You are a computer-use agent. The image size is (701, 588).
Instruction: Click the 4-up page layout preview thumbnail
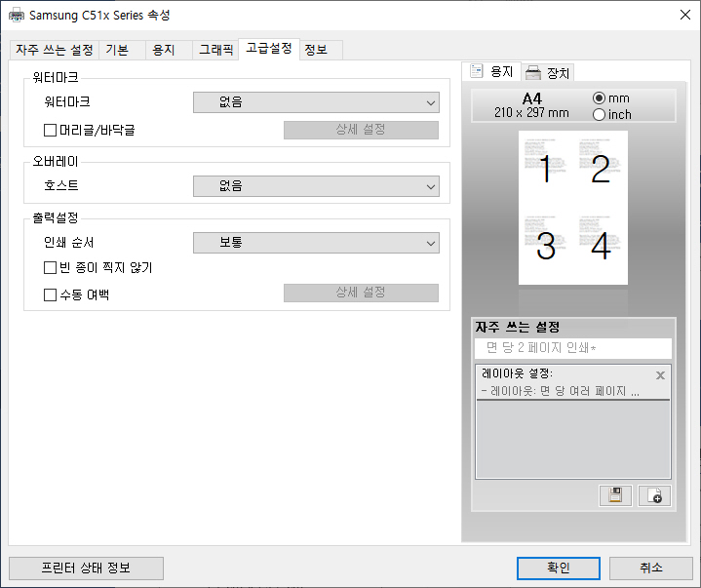(573, 208)
